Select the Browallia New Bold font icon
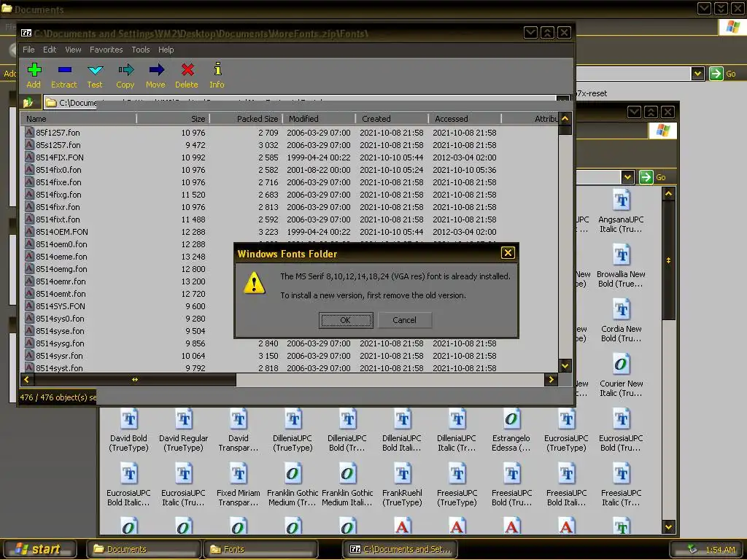The image size is (747, 560). point(622,255)
